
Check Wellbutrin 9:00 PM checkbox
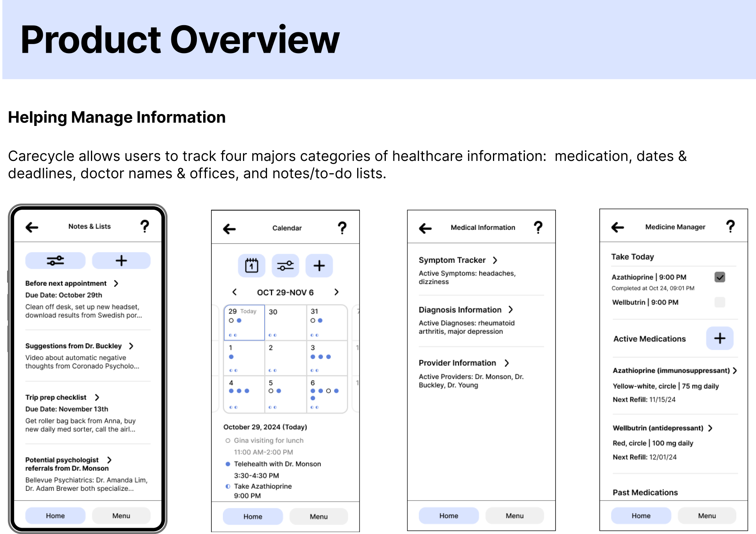719,302
